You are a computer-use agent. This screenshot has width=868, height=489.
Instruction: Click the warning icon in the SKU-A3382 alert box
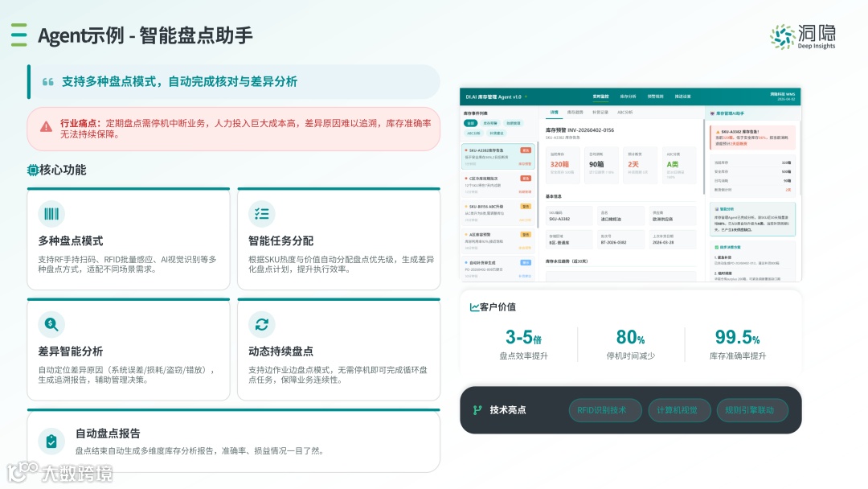(718, 132)
